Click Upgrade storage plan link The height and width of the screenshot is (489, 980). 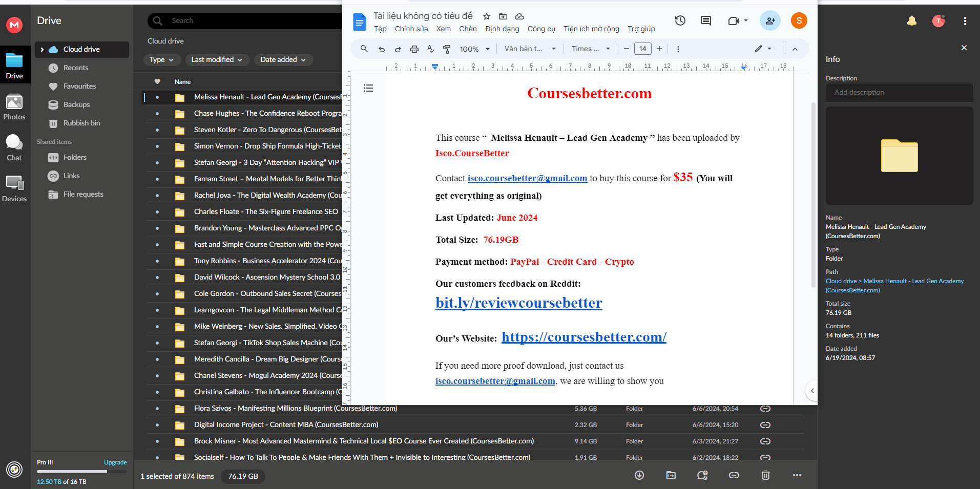[115, 462]
